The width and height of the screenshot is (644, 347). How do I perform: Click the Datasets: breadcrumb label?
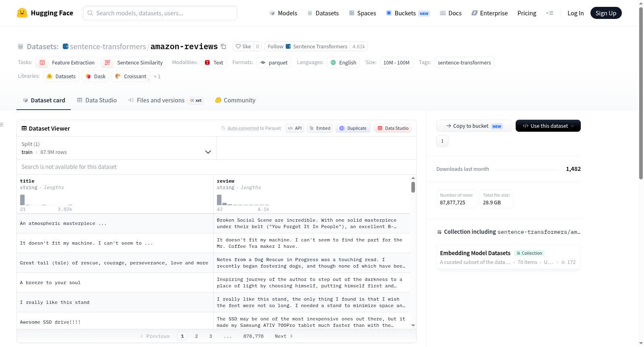click(x=43, y=46)
